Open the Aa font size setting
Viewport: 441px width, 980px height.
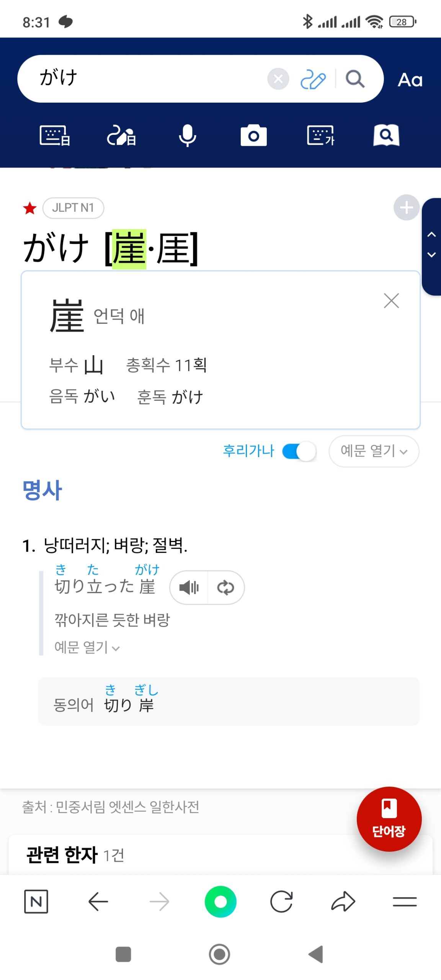(x=410, y=80)
